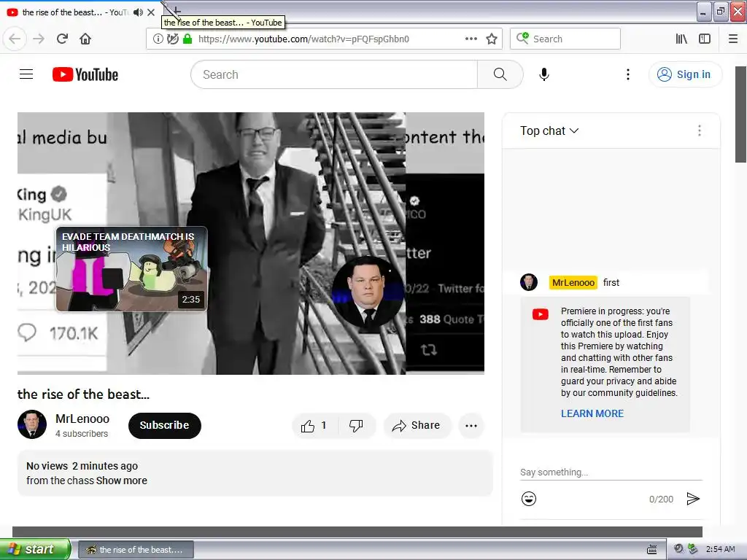
Task: Open the emoji picker in chat
Action: tap(529, 499)
